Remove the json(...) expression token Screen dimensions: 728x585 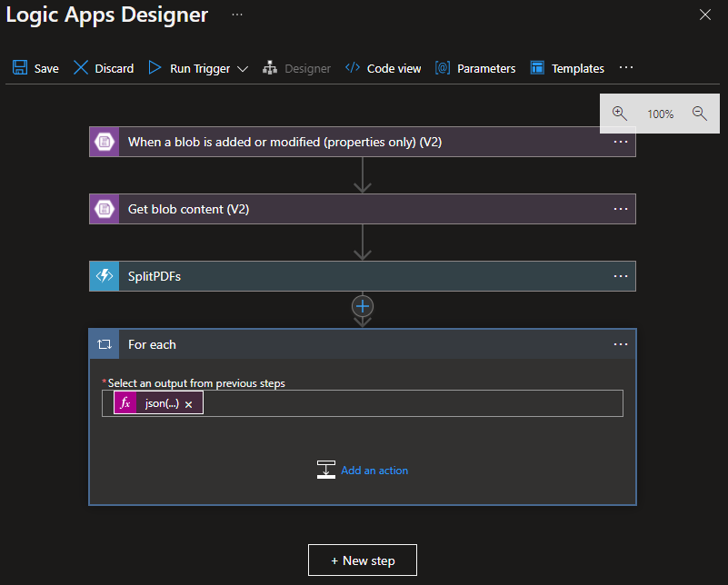click(x=189, y=404)
